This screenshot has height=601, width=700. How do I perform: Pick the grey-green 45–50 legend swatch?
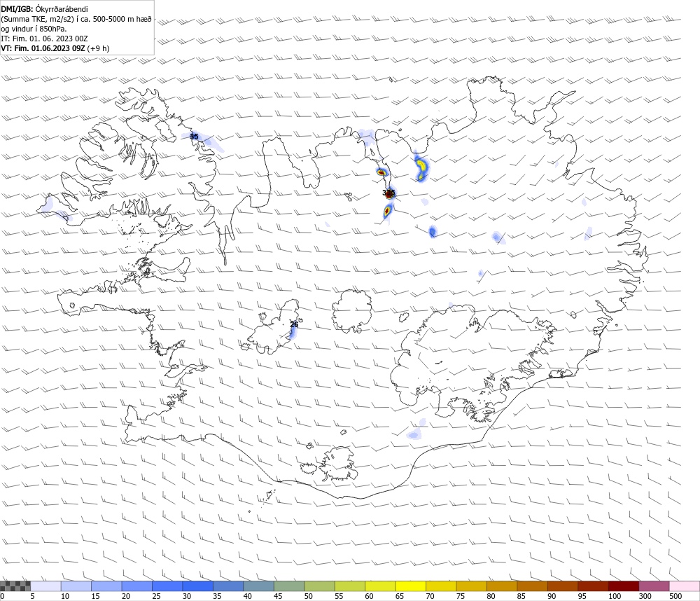289,586
